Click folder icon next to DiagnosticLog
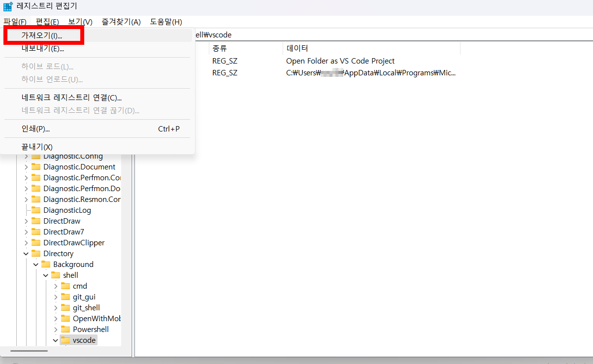Image resolution: width=593 pixels, height=364 pixels. 36,210
